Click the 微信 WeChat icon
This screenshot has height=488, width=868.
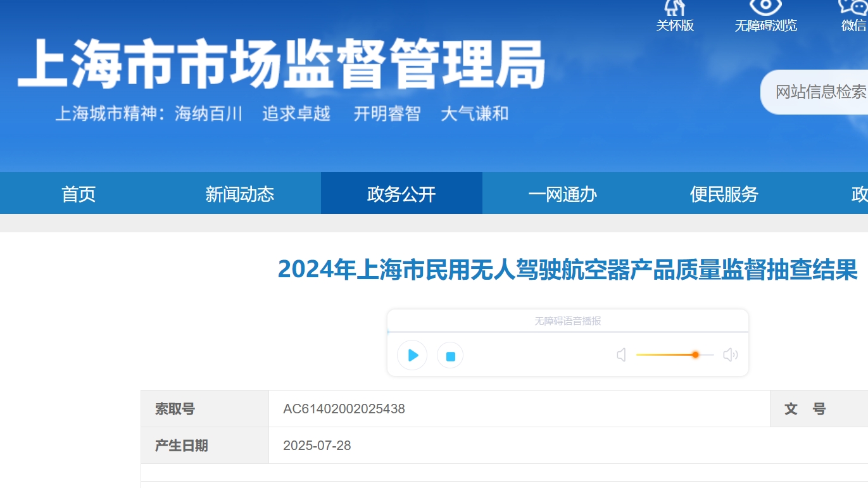tap(853, 8)
